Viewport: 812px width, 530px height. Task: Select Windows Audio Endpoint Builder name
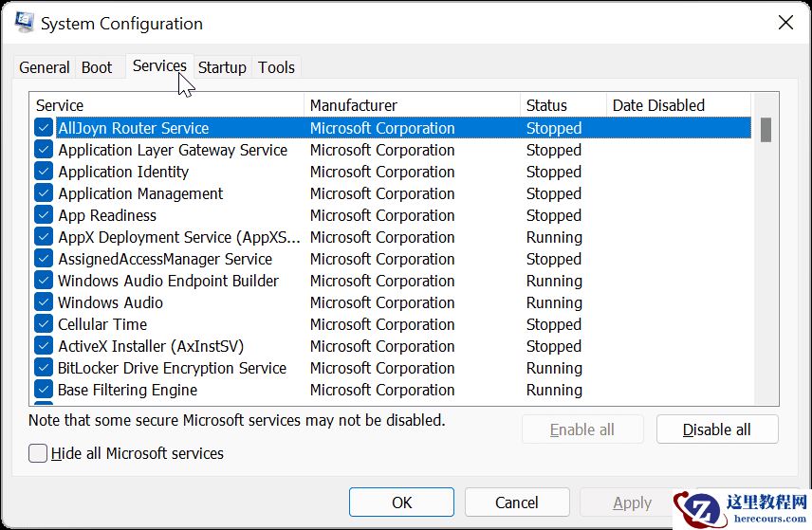point(168,280)
